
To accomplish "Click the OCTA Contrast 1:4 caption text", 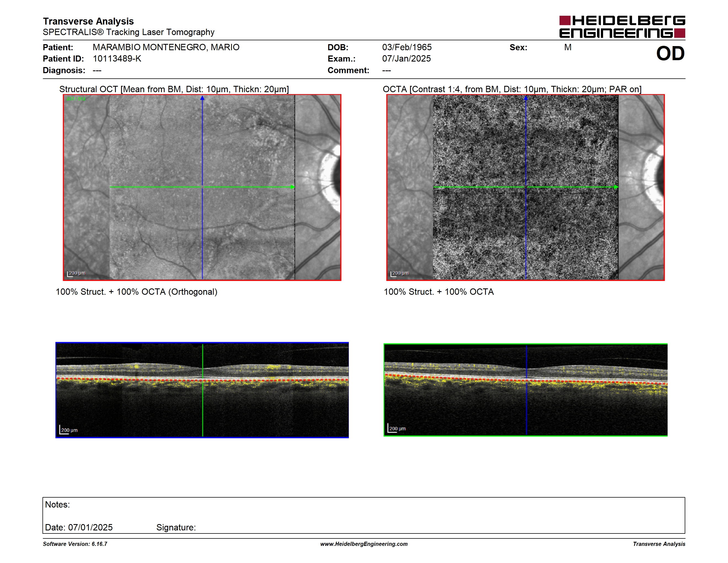I will pyautogui.click(x=512, y=89).
